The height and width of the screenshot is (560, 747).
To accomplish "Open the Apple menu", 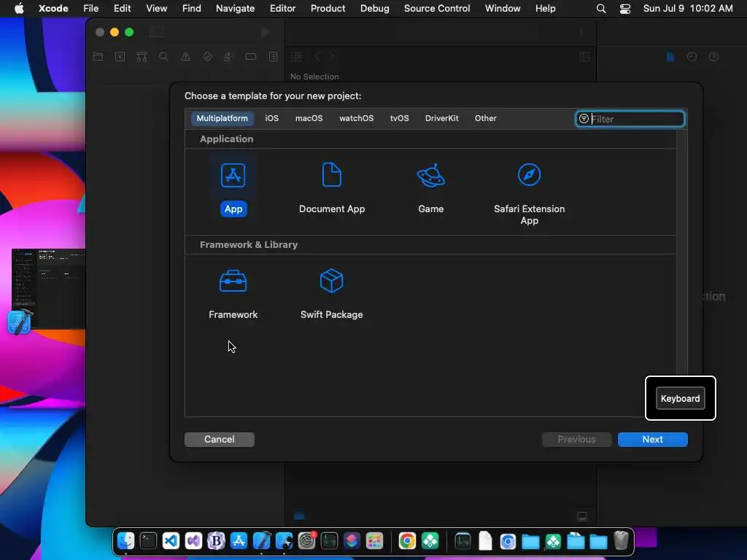I will coord(19,9).
